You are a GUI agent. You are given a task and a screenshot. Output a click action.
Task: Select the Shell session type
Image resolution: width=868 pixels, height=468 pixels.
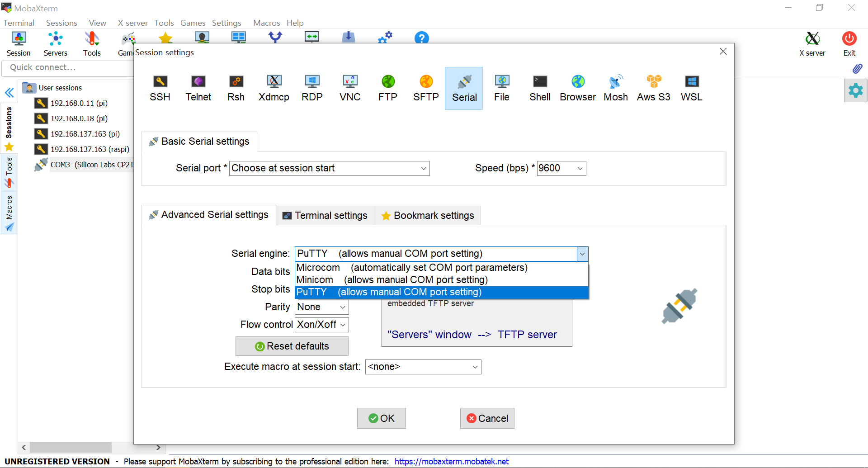pyautogui.click(x=540, y=89)
